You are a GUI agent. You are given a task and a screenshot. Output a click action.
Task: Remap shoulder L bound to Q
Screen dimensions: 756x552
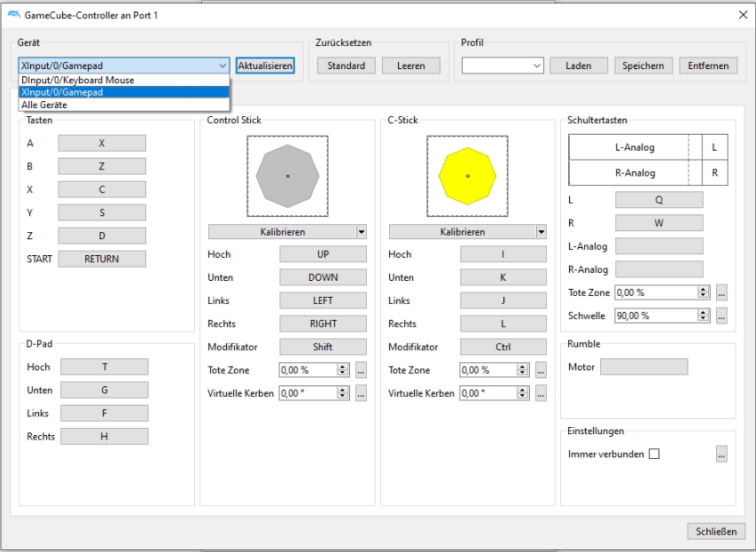coord(659,200)
